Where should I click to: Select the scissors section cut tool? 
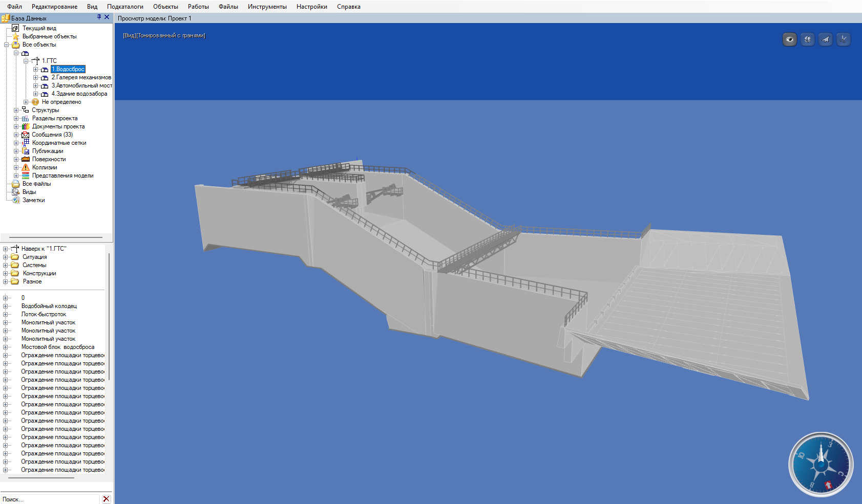(x=843, y=39)
